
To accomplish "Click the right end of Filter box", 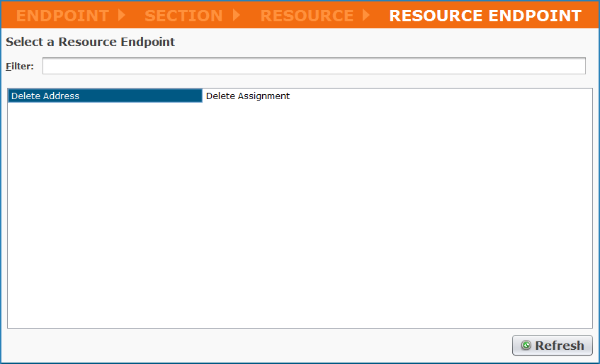I will [x=574, y=66].
